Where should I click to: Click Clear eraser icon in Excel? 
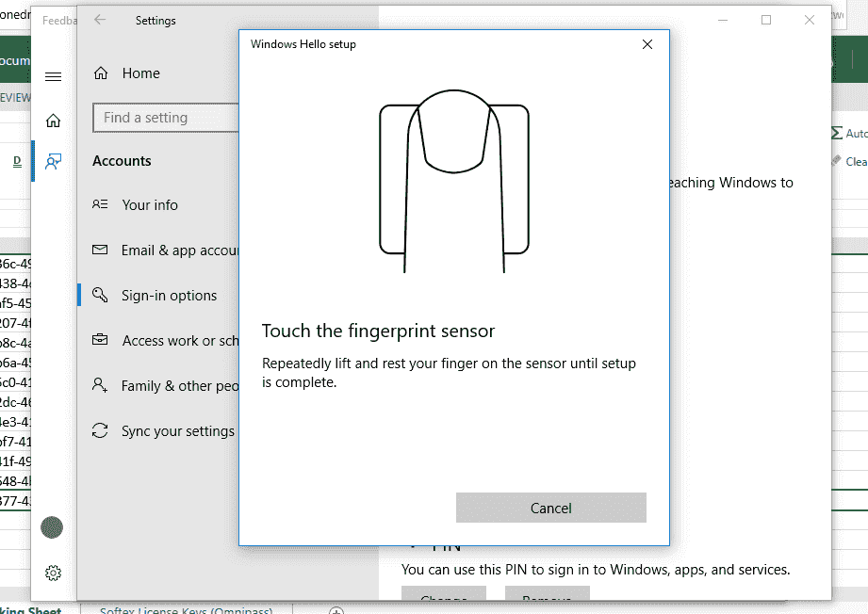pos(837,161)
